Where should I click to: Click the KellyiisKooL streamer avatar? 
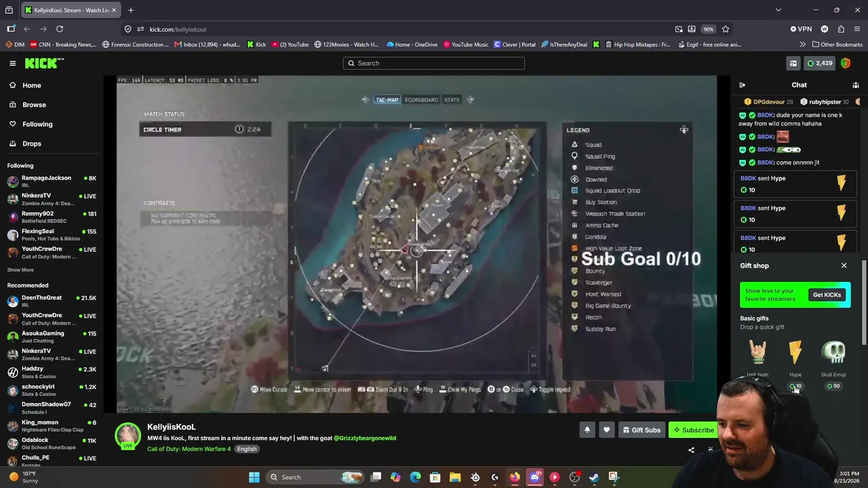coord(127,436)
